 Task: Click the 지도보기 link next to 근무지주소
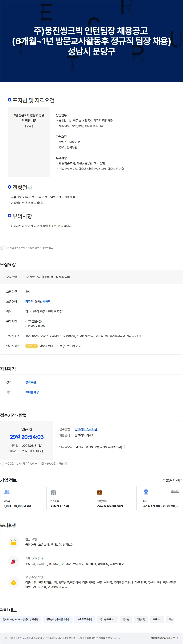click(x=136, y=336)
